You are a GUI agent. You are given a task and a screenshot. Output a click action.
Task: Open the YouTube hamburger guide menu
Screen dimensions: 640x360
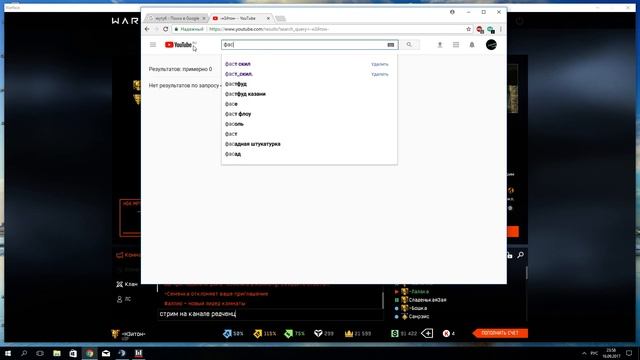click(153, 44)
